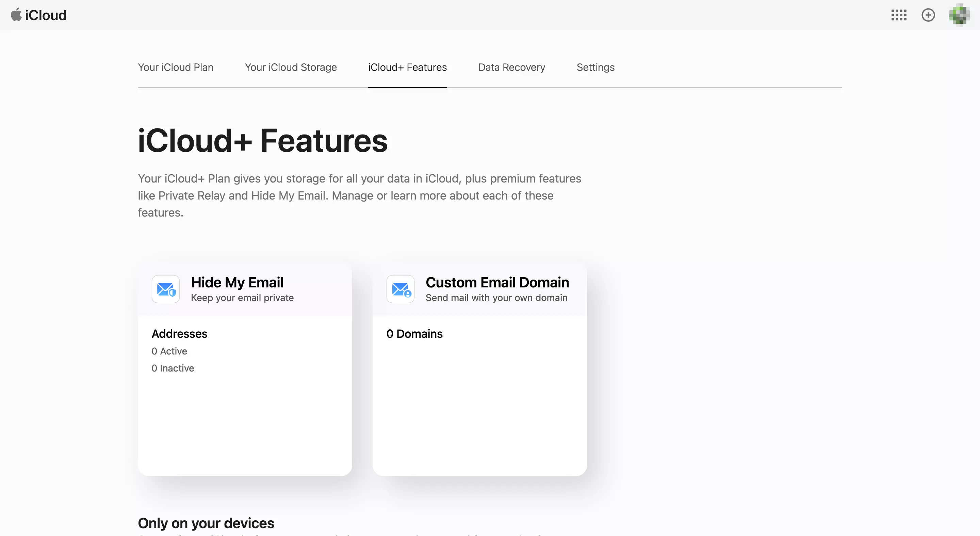Navigate to Your iCloud Storage section
The height and width of the screenshot is (536, 980).
[290, 67]
